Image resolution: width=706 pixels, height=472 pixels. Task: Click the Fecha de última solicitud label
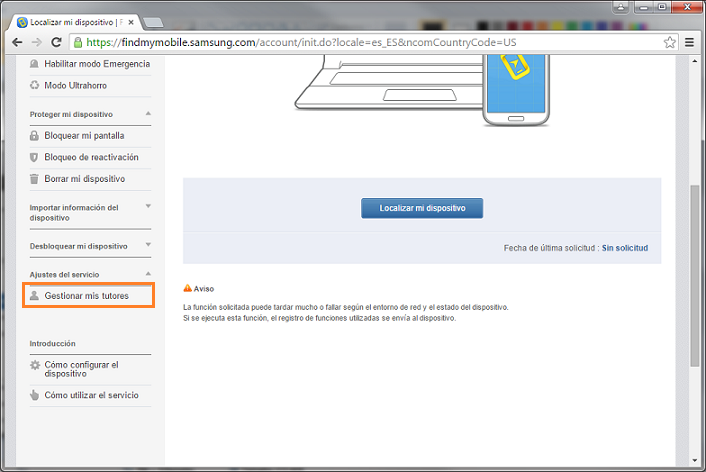pyautogui.click(x=551, y=248)
